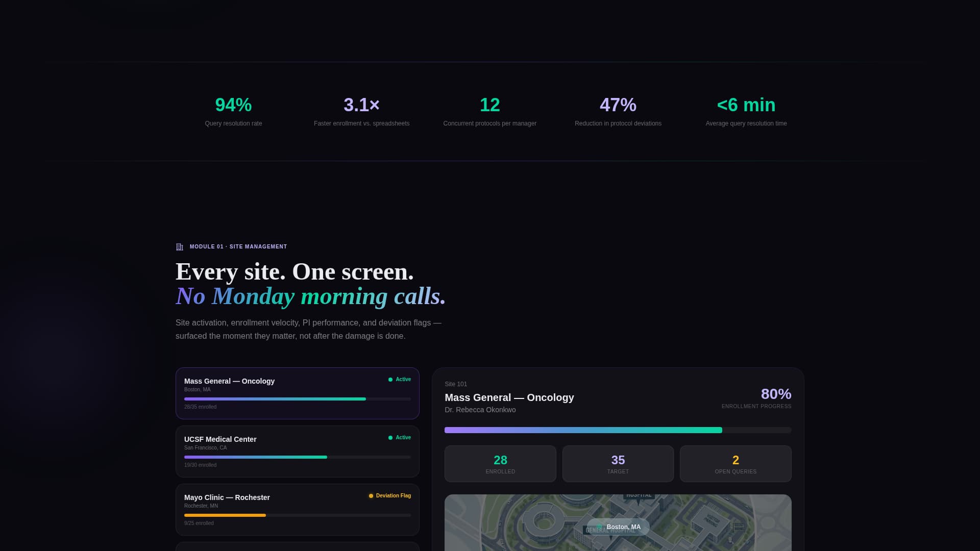Screen dimensions: 980x551
Task: Click the green Active dot on UCSF card
Action: 390,438
